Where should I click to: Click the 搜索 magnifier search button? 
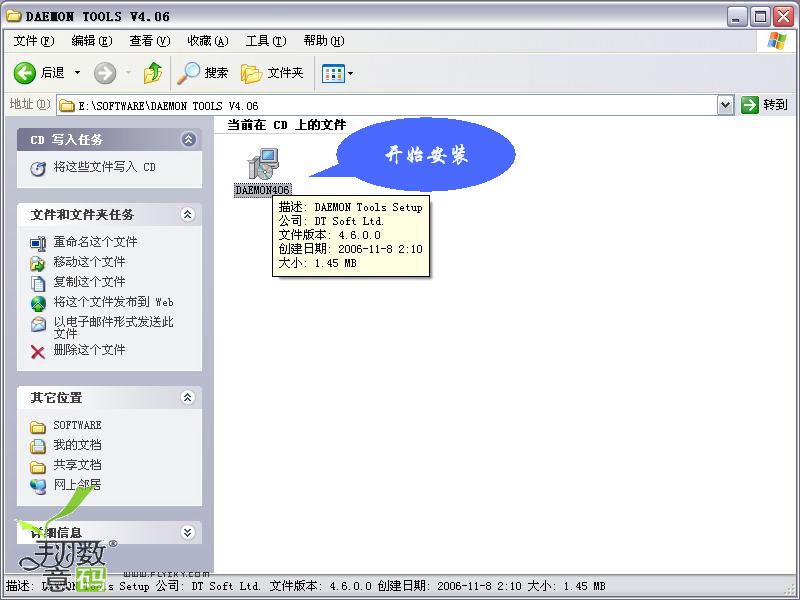(x=203, y=73)
